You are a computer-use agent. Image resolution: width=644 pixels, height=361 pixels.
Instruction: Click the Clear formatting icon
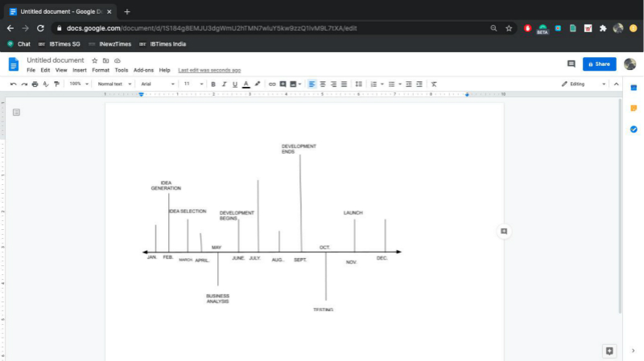(x=434, y=84)
